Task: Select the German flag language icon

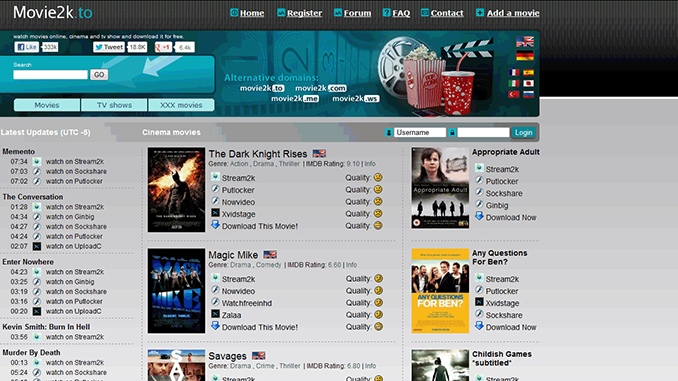Action: tap(525, 56)
